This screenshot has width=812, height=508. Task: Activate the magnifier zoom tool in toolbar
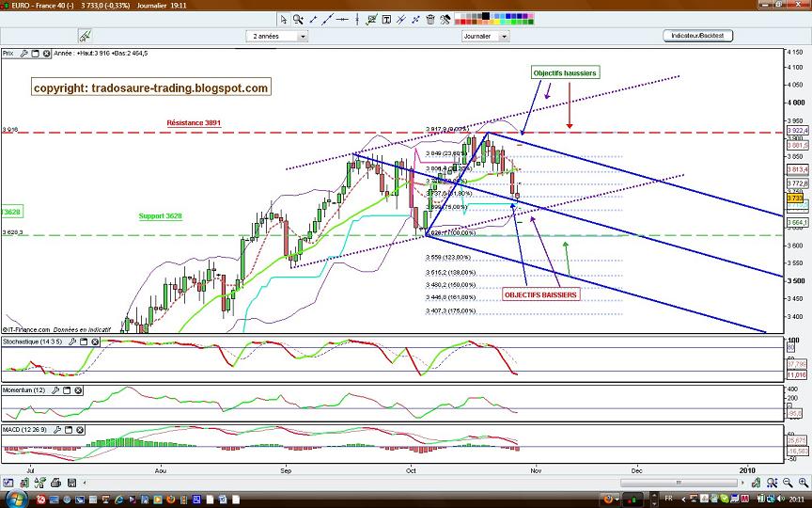point(298,20)
